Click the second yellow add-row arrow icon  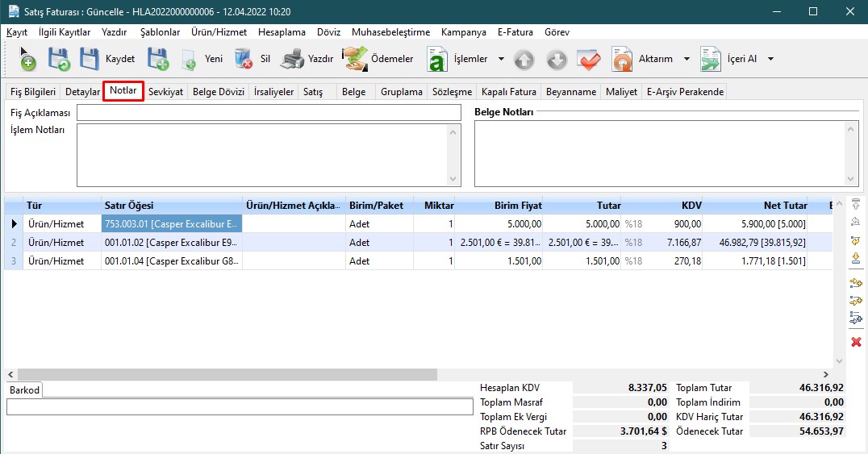click(856, 301)
